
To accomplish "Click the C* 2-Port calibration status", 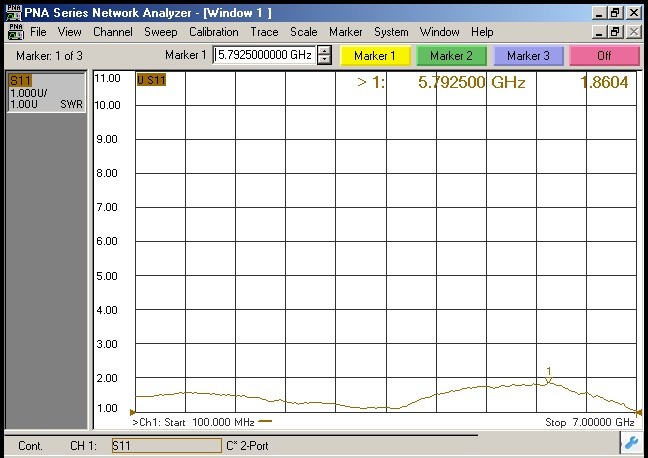I will point(248,446).
